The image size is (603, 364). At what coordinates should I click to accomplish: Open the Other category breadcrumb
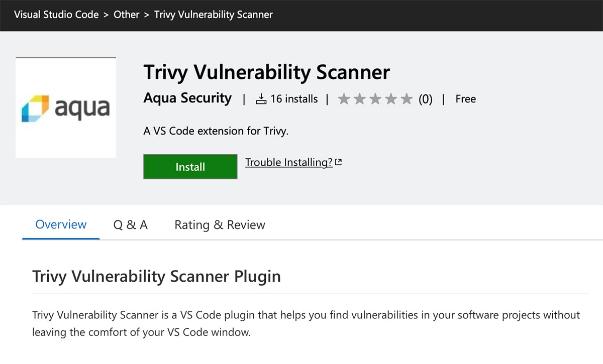coord(126,15)
